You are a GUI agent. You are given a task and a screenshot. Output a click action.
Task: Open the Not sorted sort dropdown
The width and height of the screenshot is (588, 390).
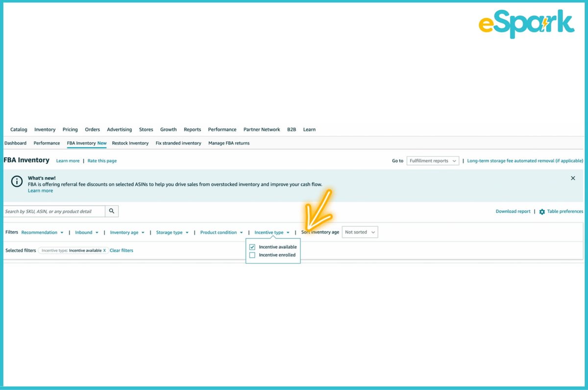pos(360,232)
